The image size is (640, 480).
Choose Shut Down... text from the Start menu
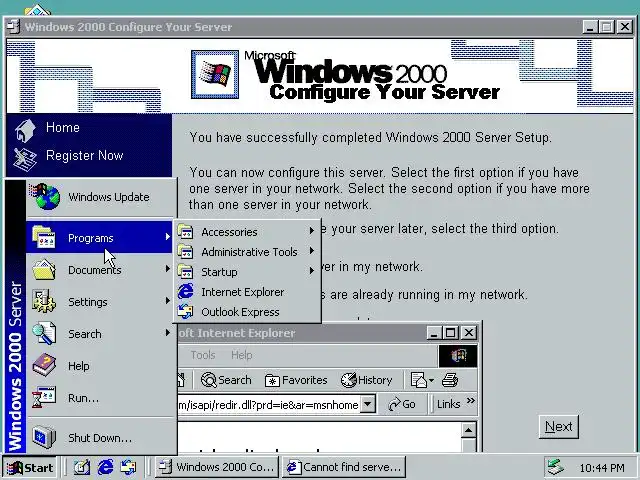(x=100, y=438)
